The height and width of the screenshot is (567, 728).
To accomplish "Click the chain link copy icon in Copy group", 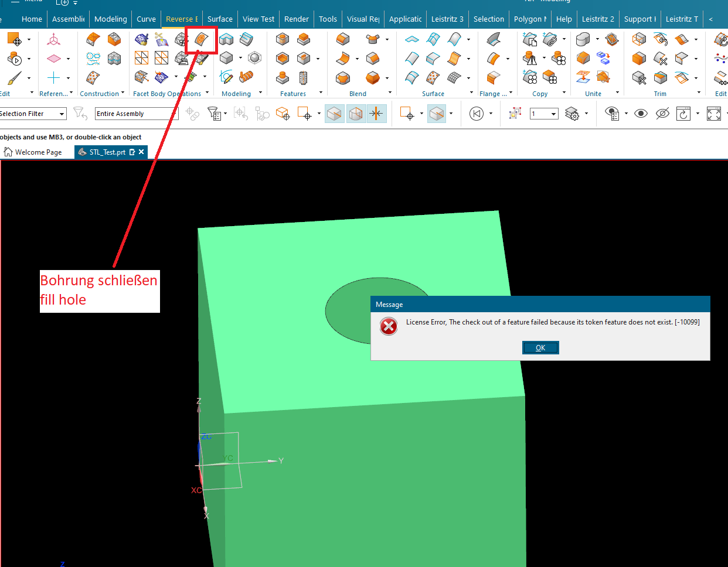I will click(x=550, y=40).
